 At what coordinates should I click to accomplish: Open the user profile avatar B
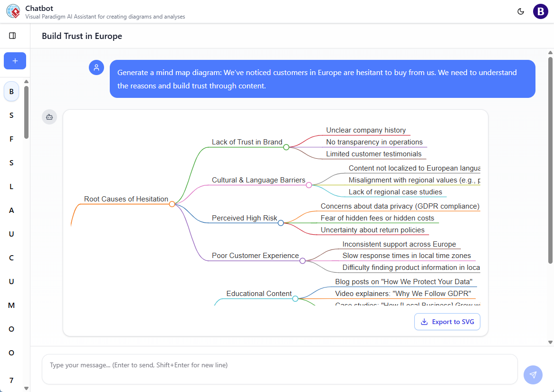coord(540,11)
